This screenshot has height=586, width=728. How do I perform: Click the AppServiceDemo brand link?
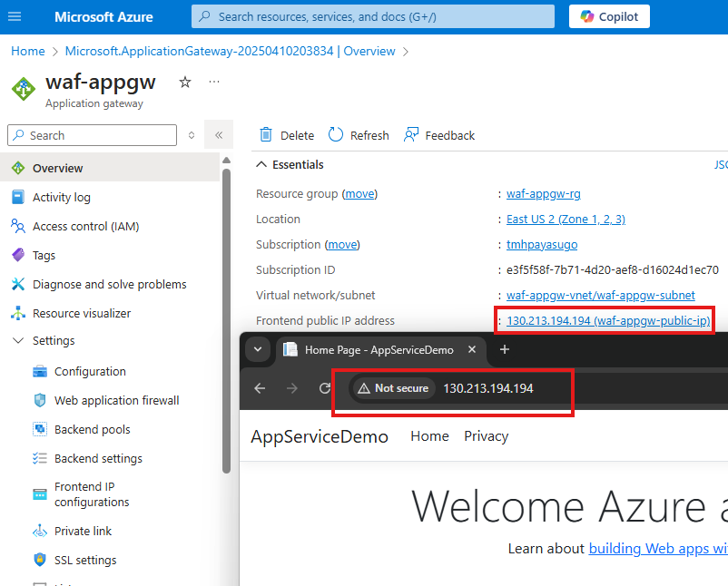[319, 436]
